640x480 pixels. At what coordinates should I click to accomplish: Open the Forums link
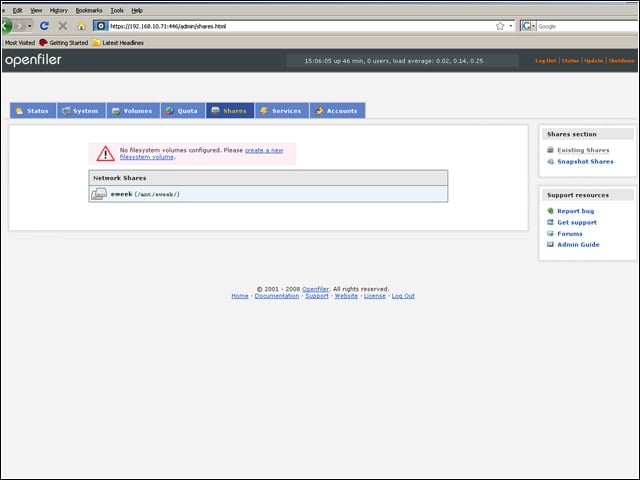pos(570,234)
